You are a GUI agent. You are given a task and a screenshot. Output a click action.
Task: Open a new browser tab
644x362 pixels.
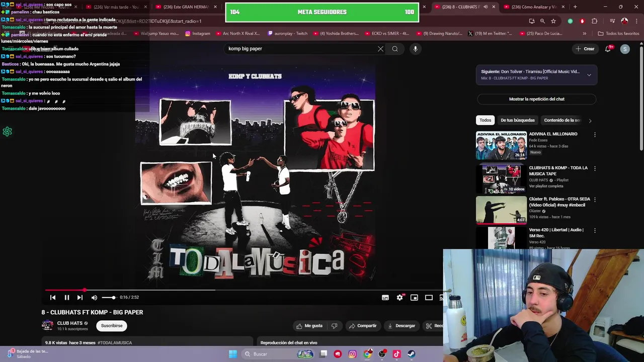575,7
